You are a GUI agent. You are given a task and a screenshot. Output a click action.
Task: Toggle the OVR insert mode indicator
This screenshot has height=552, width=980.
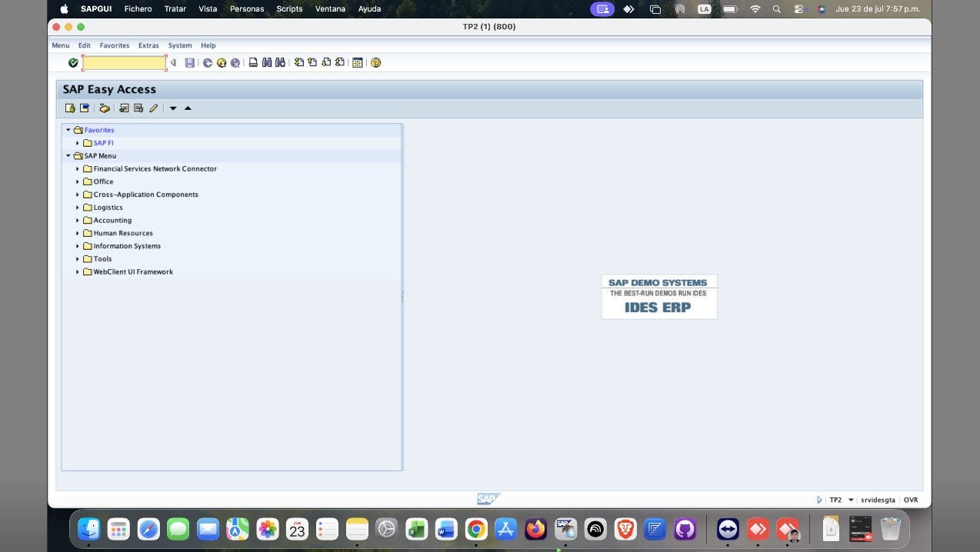[911, 500]
